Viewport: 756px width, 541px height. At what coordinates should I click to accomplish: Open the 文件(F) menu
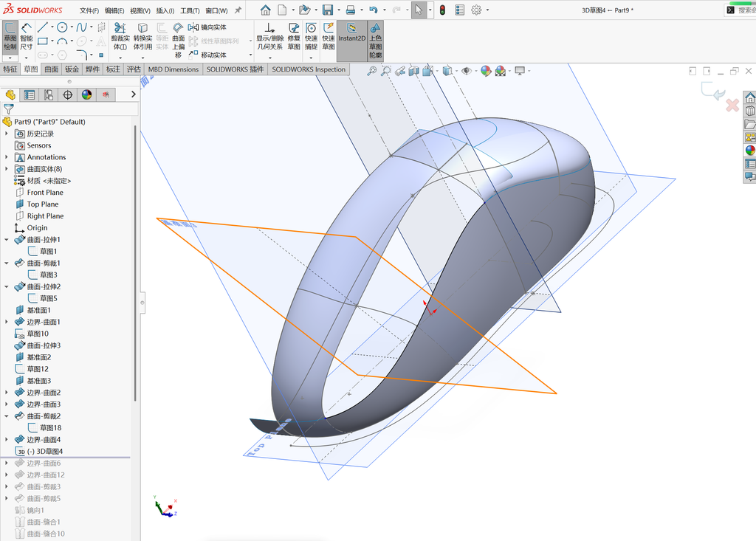pos(89,10)
